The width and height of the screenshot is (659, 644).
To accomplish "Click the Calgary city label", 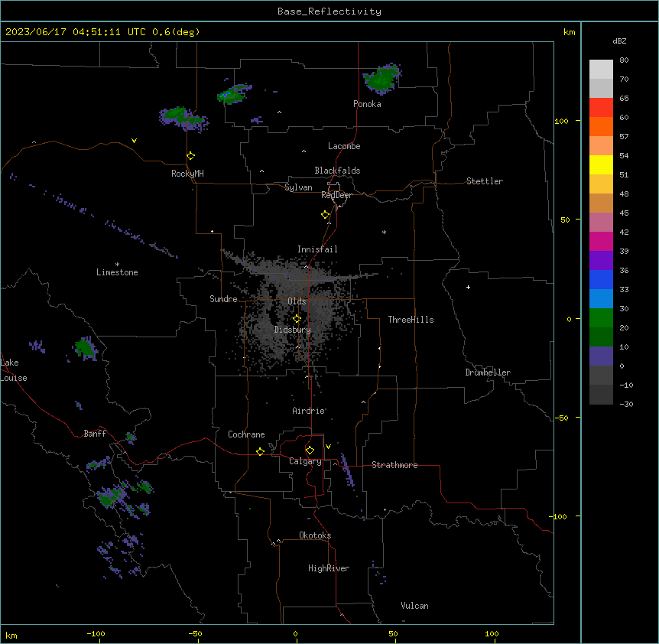I will [x=305, y=461].
